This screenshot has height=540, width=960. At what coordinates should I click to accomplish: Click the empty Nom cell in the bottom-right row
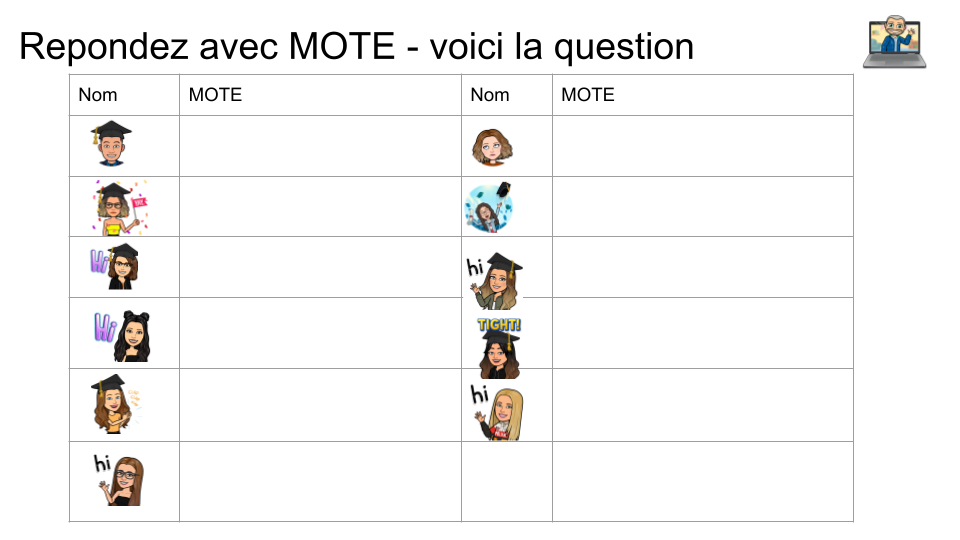tap(506, 481)
